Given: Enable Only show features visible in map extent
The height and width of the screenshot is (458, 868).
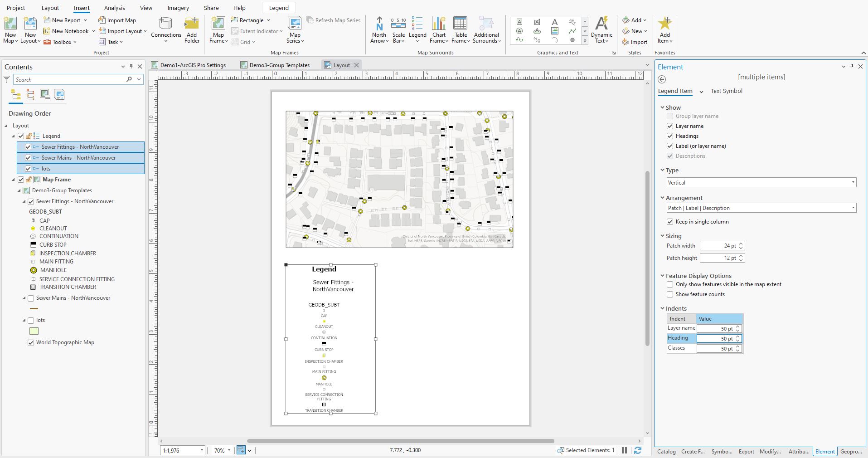Looking at the screenshot, I should tap(669, 284).
